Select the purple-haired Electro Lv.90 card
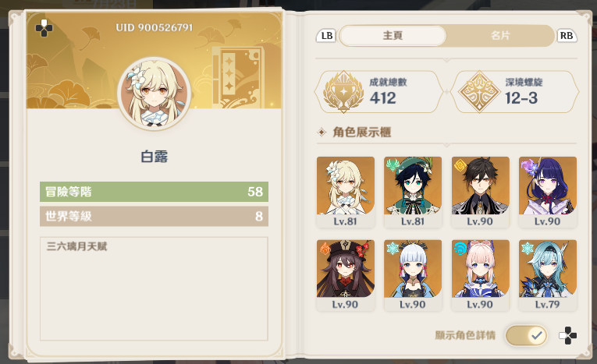 point(548,192)
